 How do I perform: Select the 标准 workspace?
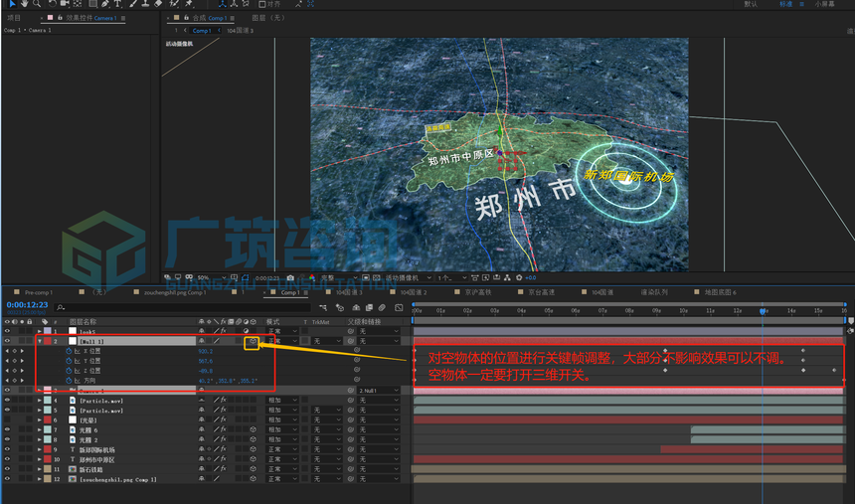pos(785,4)
